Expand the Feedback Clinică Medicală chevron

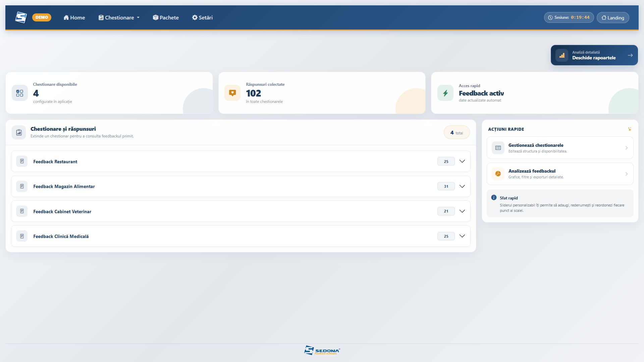pos(462,236)
